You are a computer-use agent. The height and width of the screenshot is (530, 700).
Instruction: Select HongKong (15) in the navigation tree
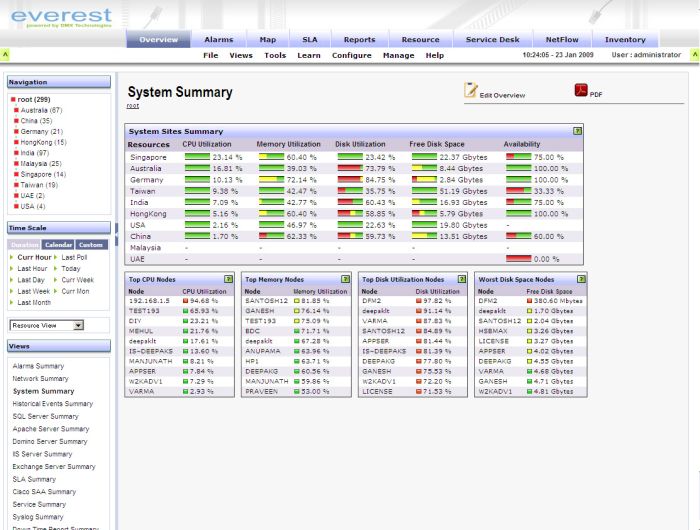point(43,142)
